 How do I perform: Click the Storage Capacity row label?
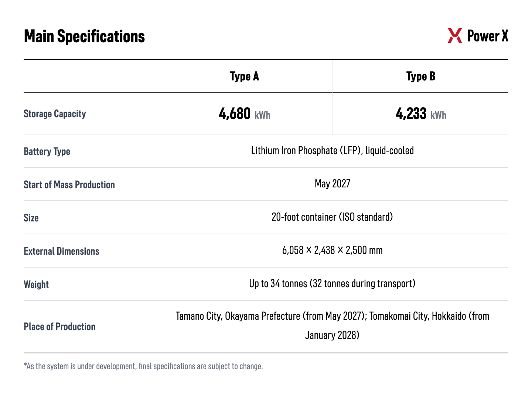[x=55, y=114]
